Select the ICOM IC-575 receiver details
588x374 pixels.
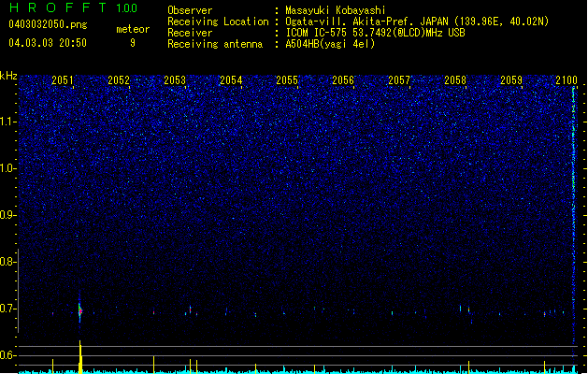tap(375, 33)
